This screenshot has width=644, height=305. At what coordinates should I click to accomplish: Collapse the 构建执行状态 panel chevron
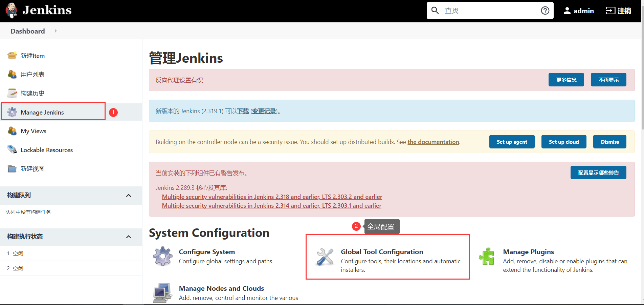[x=129, y=237]
